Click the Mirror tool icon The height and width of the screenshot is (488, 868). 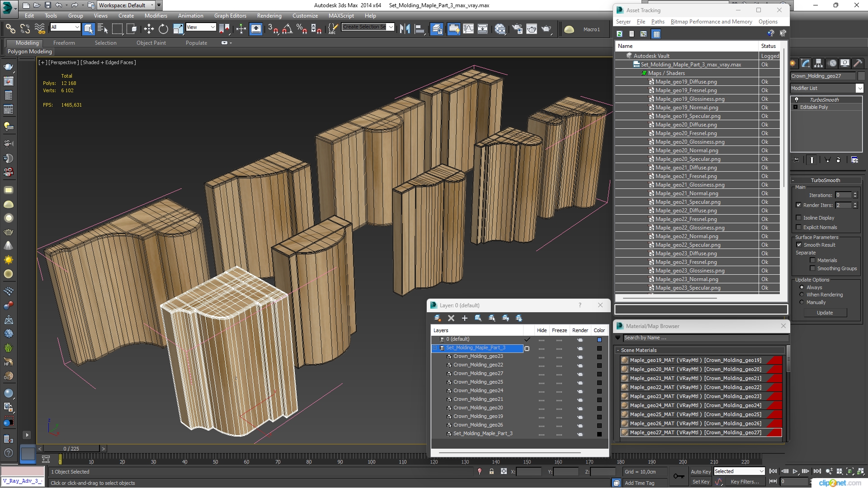point(405,29)
